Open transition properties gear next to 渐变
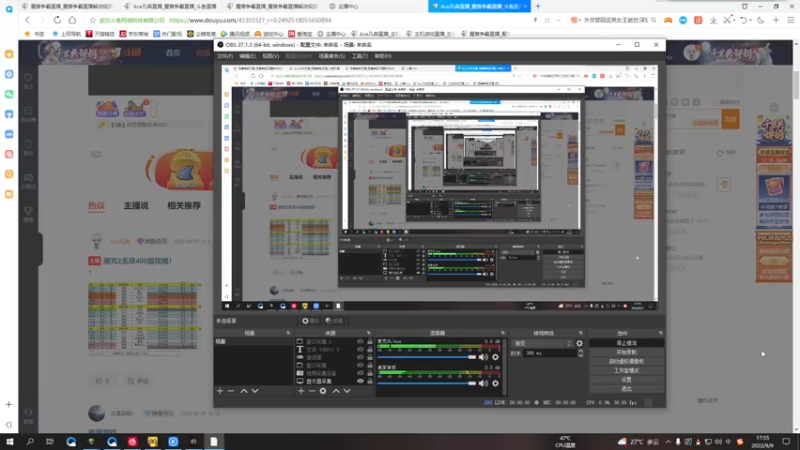800x450 pixels. coord(580,343)
